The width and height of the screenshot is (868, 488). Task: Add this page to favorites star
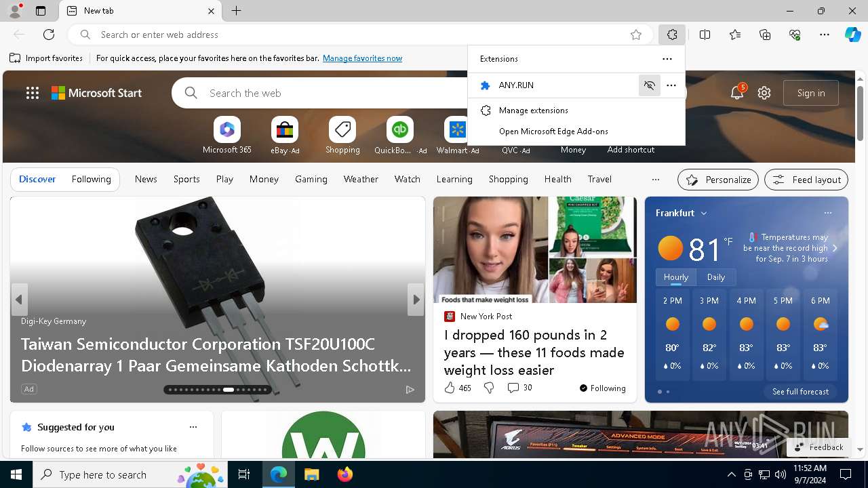tap(636, 35)
